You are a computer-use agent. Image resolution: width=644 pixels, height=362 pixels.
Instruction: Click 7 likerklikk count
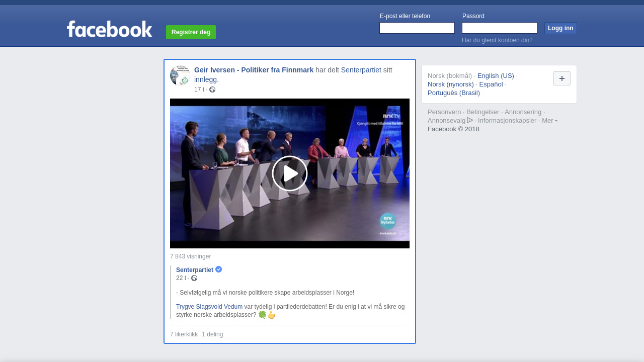point(184,334)
